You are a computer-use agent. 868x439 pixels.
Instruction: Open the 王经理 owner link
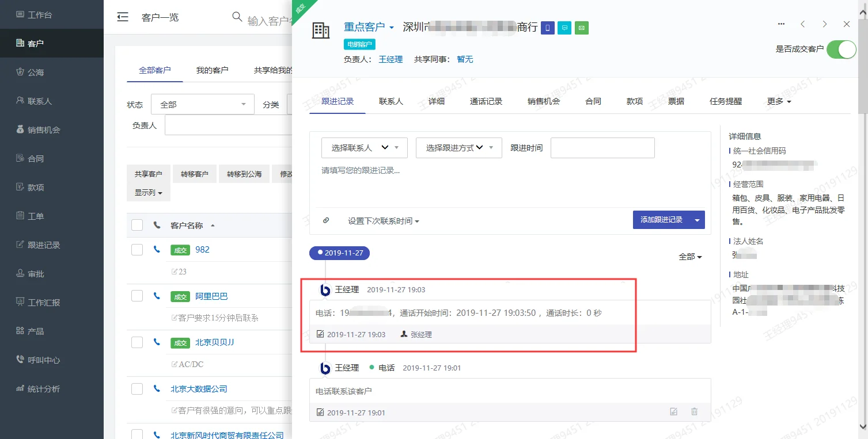[391, 59]
